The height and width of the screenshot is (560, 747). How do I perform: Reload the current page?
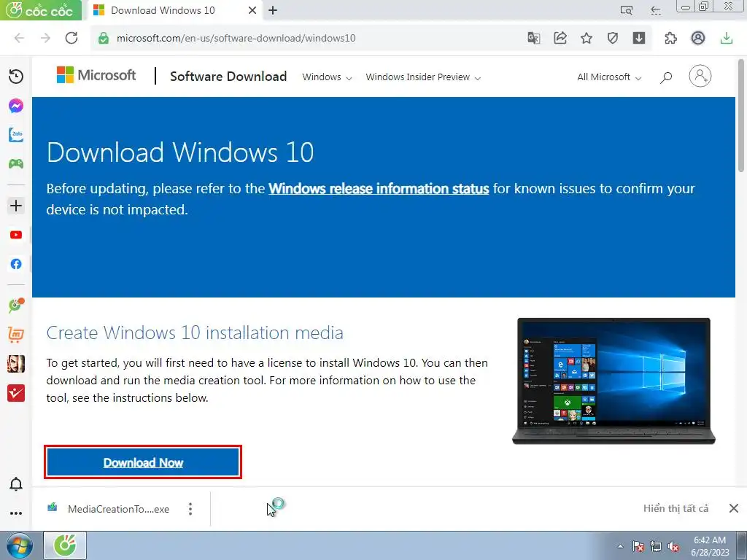click(71, 38)
